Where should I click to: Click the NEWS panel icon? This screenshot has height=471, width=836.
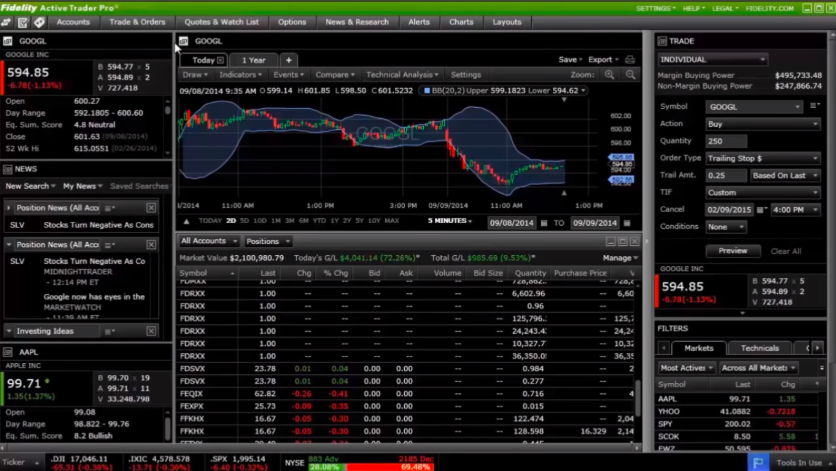(8, 169)
